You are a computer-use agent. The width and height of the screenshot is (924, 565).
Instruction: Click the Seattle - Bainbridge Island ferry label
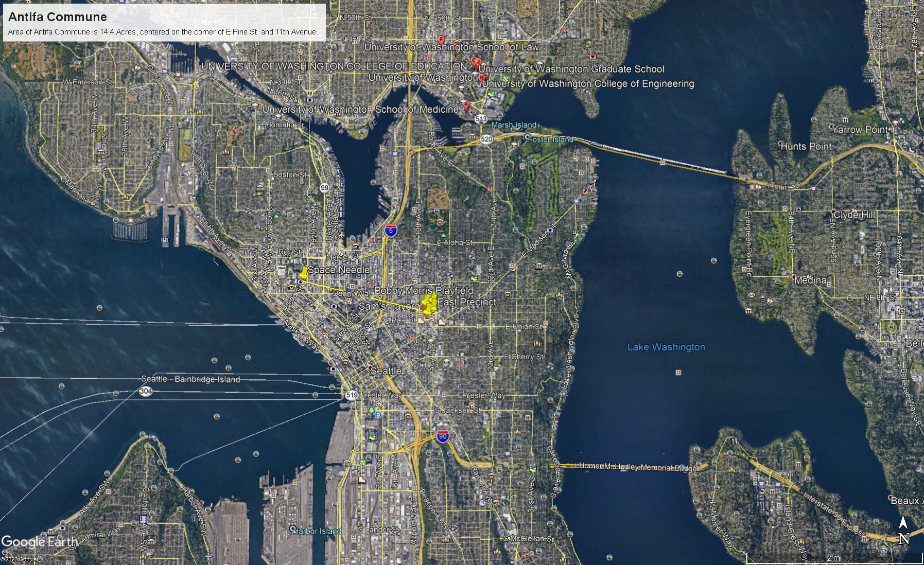pos(190,379)
